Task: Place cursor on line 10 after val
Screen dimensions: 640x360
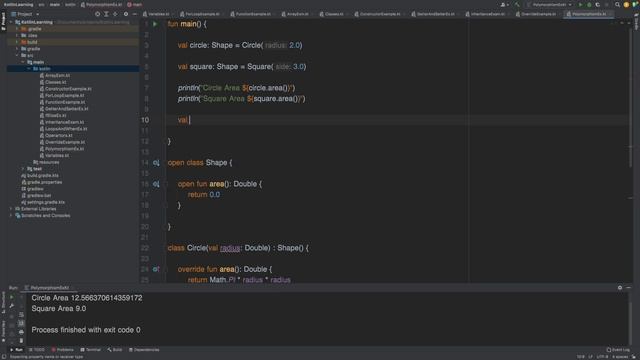Action: tap(189, 120)
